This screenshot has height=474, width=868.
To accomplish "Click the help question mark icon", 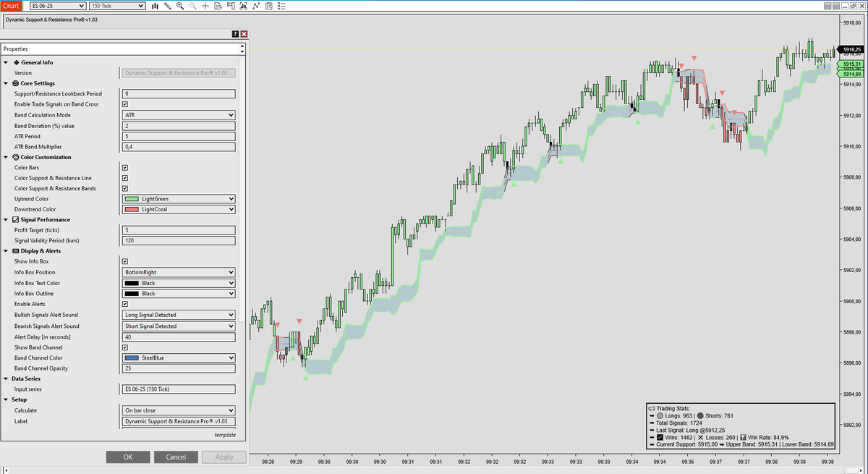I will pyautogui.click(x=235, y=34).
